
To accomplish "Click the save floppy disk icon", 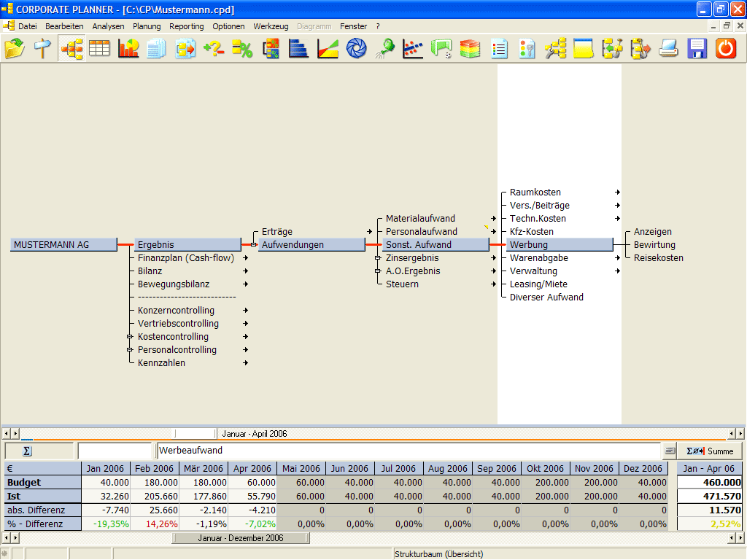I will pos(697,49).
